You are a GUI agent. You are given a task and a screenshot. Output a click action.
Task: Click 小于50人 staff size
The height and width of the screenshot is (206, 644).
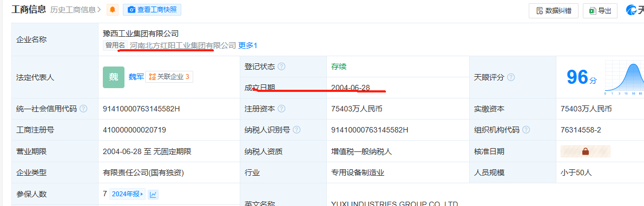pyautogui.click(x=576, y=173)
